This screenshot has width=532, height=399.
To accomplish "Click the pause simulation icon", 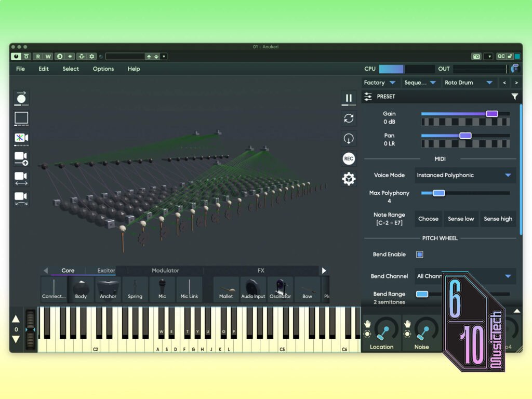I will [349, 98].
